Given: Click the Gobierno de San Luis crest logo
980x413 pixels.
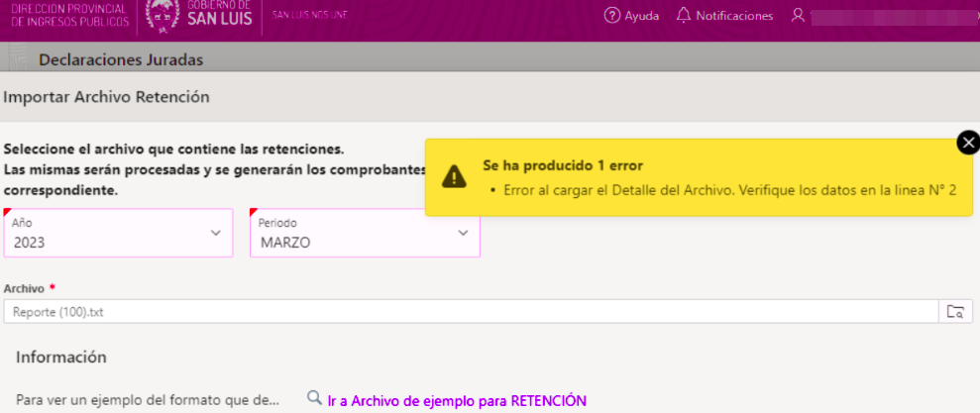Looking at the screenshot, I should [x=163, y=15].
